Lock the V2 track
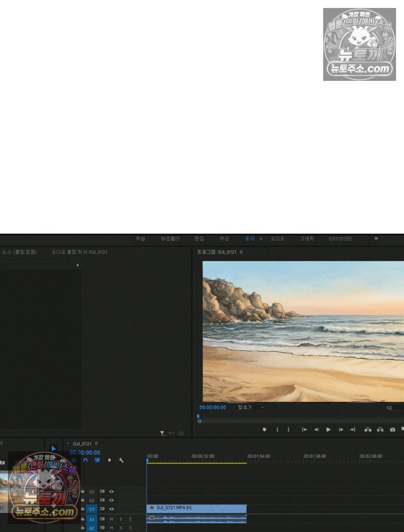The height and width of the screenshot is (532, 404). pyautogui.click(x=82, y=500)
